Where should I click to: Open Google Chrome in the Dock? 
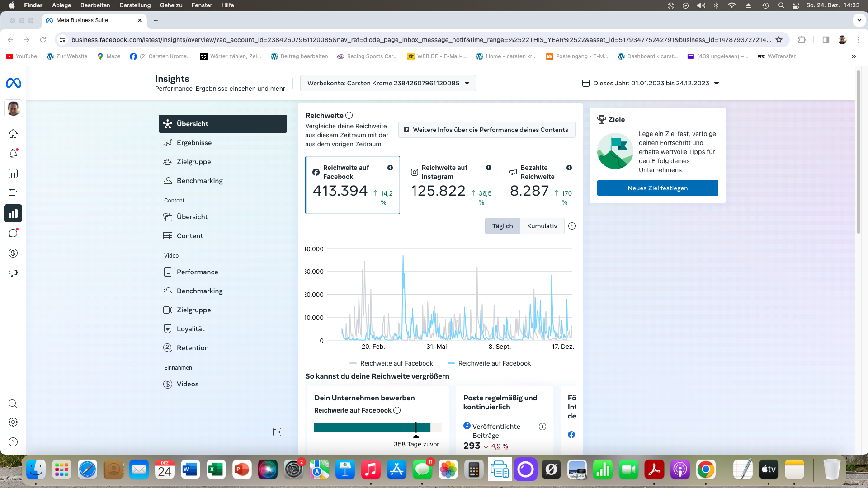pyautogui.click(x=706, y=470)
